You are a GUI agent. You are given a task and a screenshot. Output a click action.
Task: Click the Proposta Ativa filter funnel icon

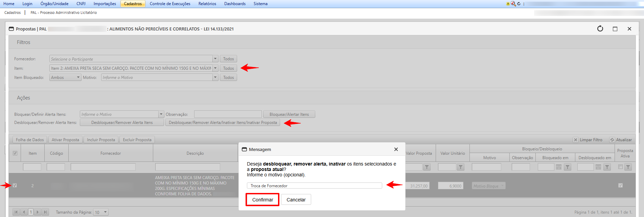tap(628, 167)
